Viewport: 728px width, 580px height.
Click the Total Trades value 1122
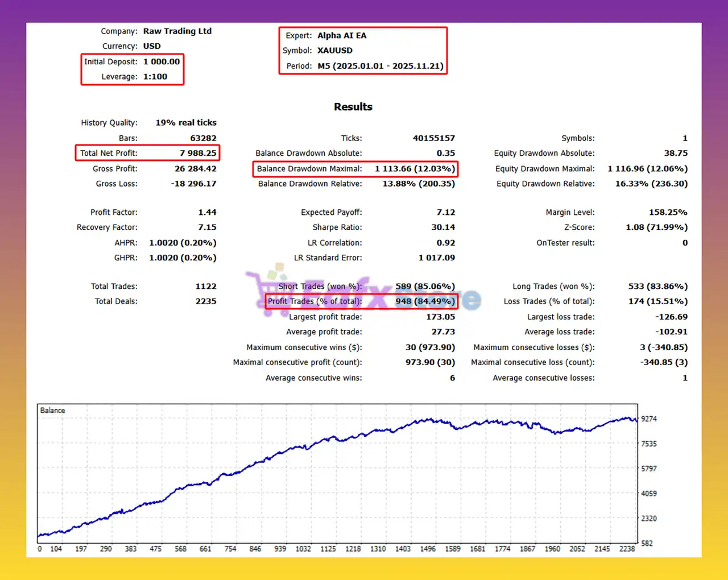pyautogui.click(x=205, y=286)
